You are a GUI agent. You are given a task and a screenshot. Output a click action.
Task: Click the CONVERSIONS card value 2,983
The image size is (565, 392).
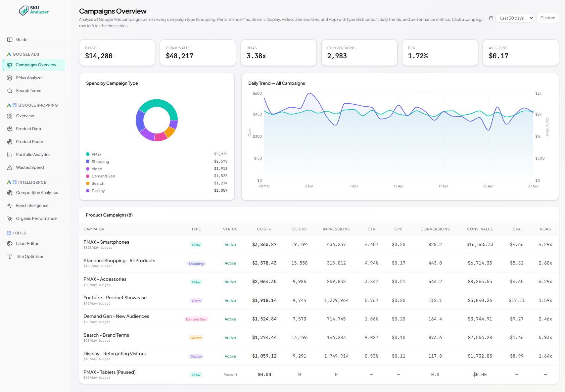click(x=337, y=56)
